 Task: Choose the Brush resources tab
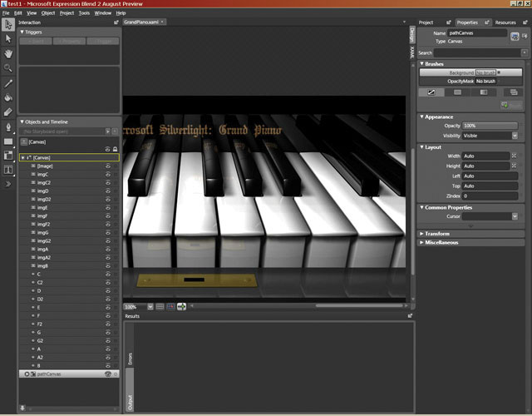tap(514, 92)
